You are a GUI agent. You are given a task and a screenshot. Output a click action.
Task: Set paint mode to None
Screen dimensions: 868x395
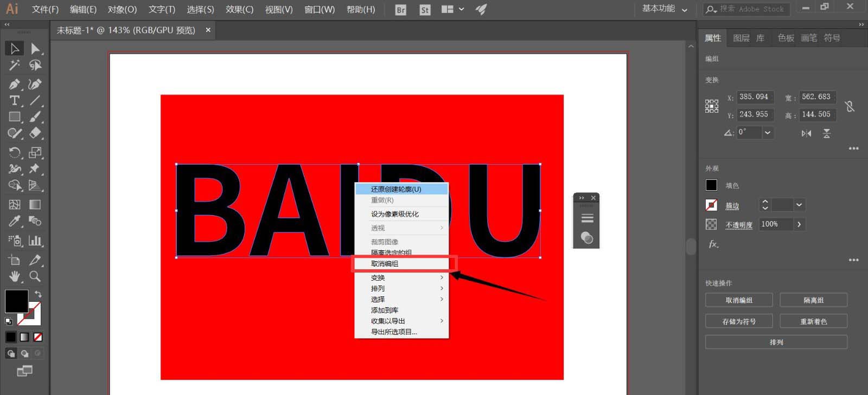pyautogui.click(x=38, y=337)
